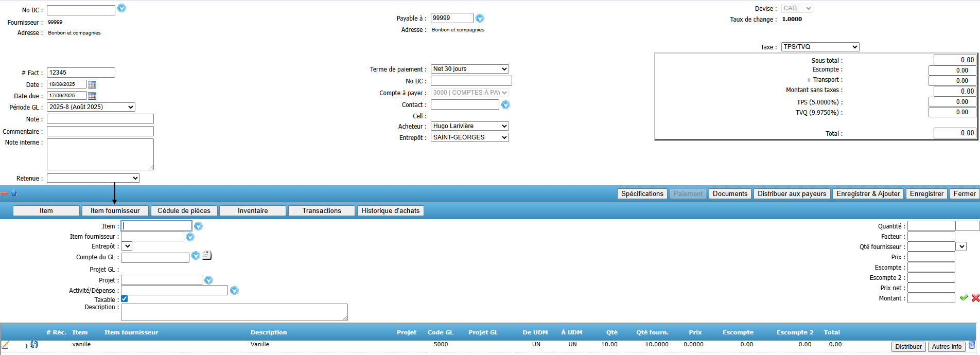Screen dimensions: 980x355
Task: Open the Période GL dropdown
Action: [x=91, y=107]
